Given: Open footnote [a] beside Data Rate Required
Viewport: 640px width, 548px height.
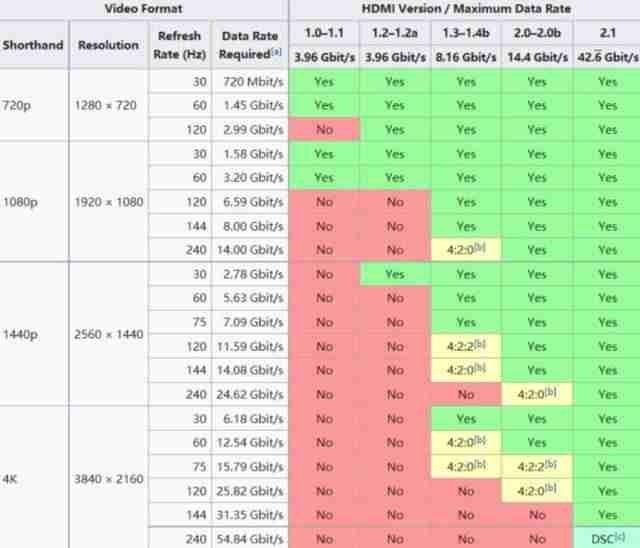Looking at the screenshot, I should [276, 52].
